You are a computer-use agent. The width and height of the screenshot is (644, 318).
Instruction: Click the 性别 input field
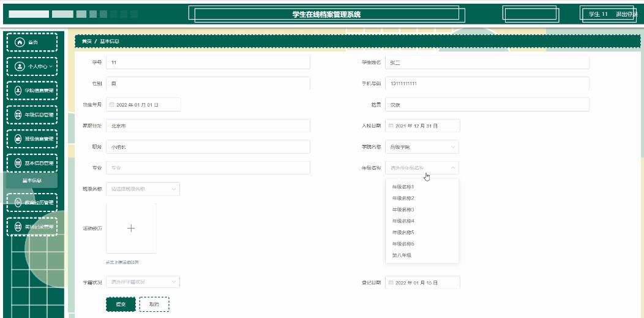[x=208, y=83]
